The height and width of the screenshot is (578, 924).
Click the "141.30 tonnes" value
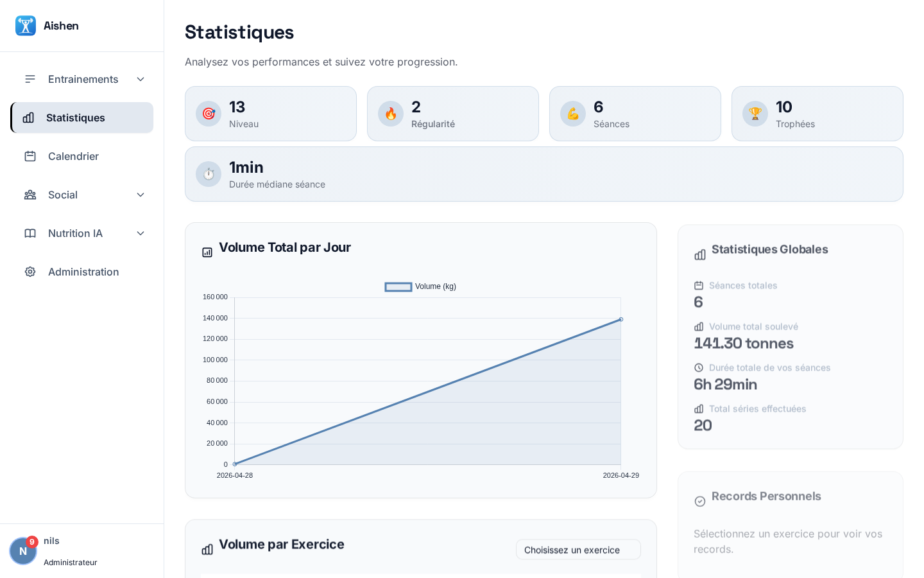pyautogui.click(x=744, y=344)
